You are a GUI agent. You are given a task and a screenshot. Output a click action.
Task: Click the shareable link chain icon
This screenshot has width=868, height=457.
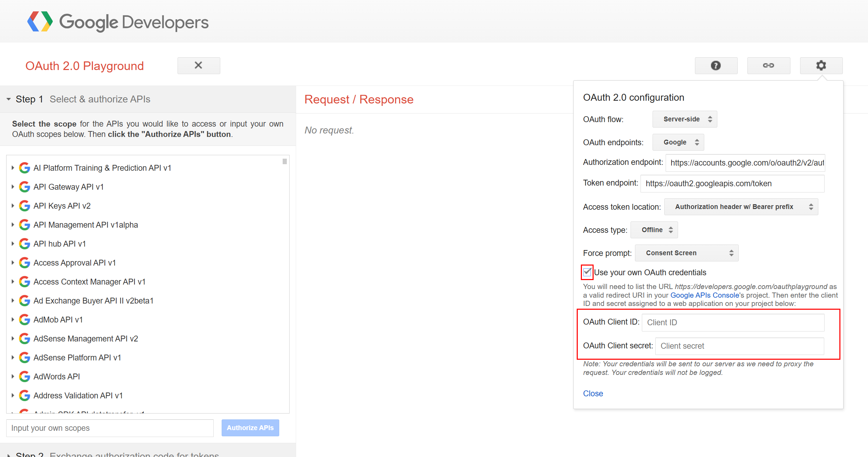point(769,66)
